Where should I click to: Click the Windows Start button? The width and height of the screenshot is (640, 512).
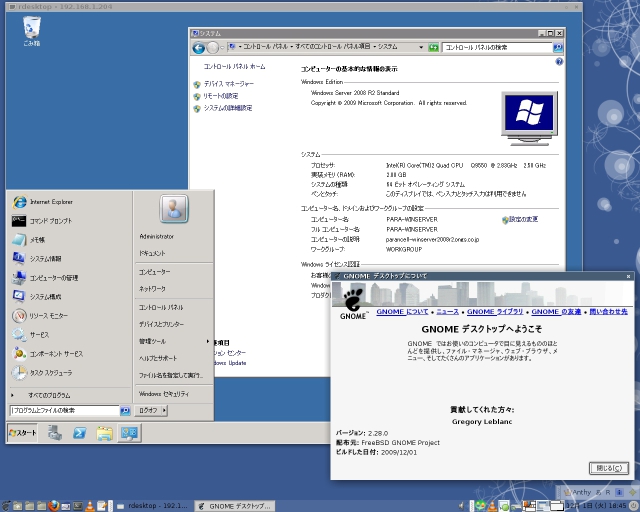(x=22, y=433)
